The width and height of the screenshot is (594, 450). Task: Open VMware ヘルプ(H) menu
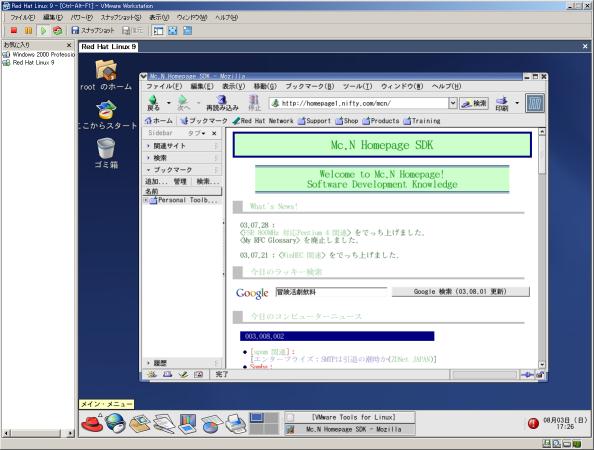pyautogui.click(x=227, y=17)
